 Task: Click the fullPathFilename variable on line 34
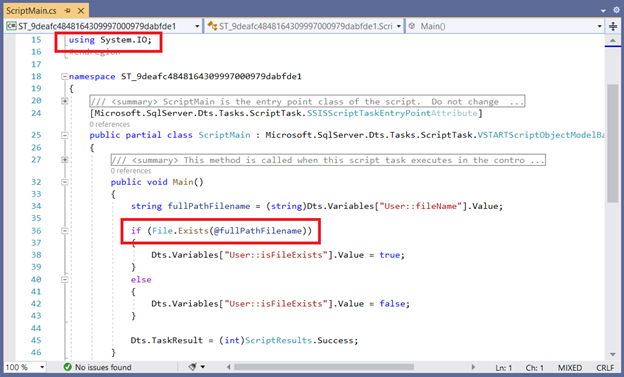tap(209, 206)
